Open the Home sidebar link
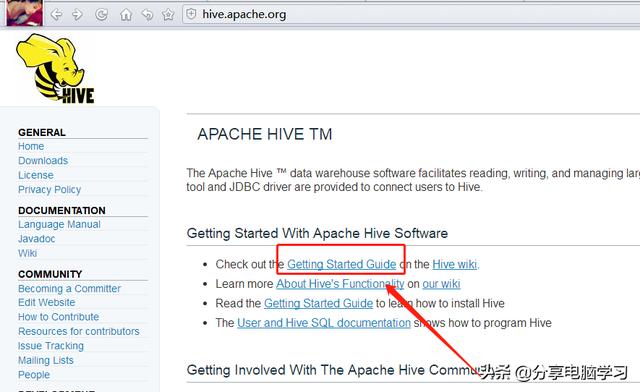Image resolution: width=640 pixels, height=392 pixels. pyautogui.click(x=31, y=146)
